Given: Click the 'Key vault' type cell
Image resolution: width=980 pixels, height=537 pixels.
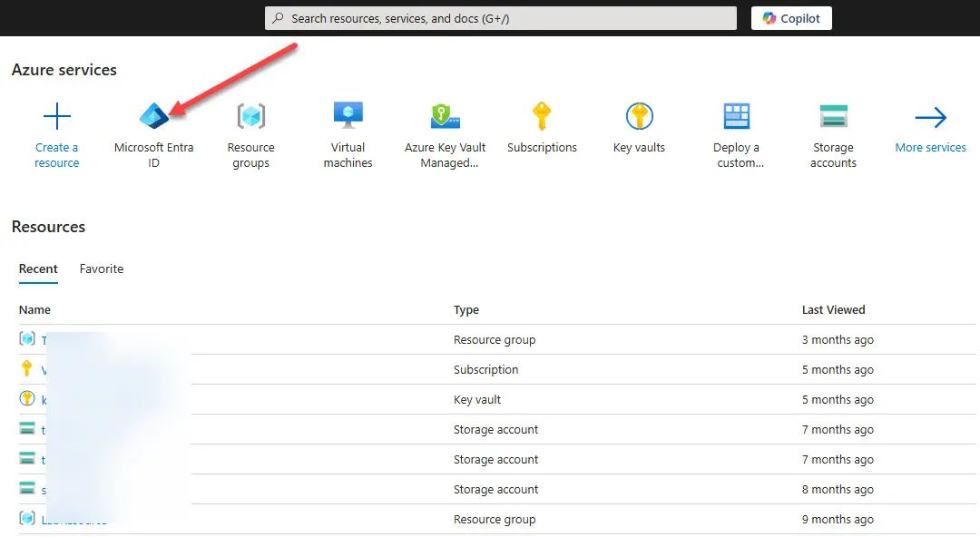Looking at the screenshot, I should pos(477,399).
